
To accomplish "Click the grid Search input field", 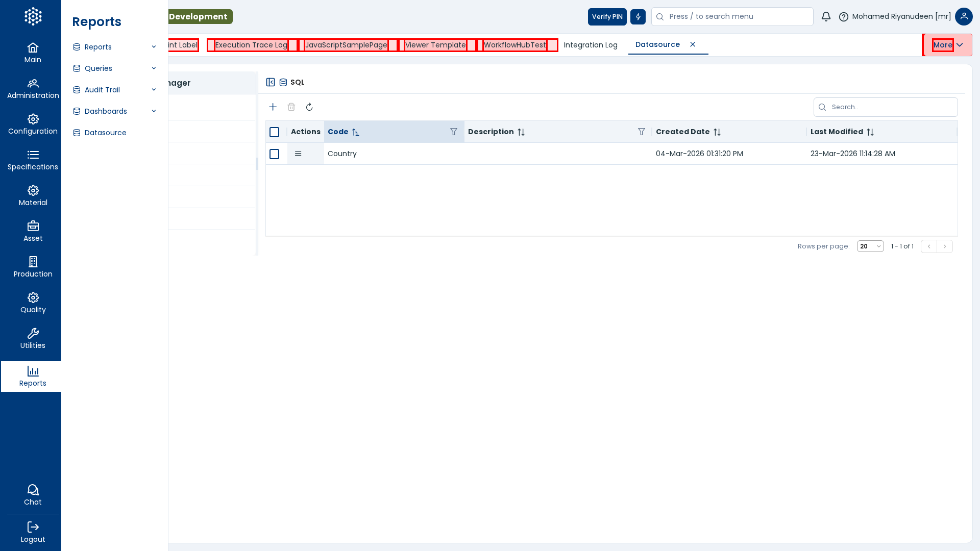I will coord(891,107).
